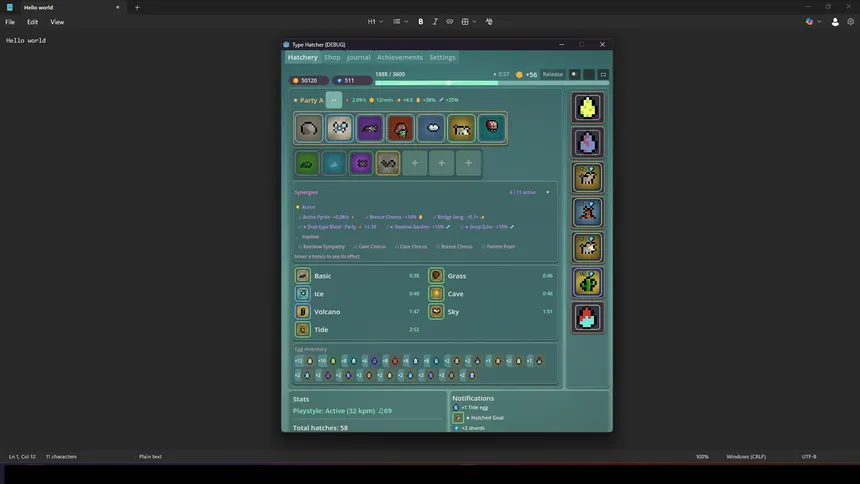The height and width of the screenshot is (484, 860).
Task: Select the red creature on blue in side column
Action: pos(587,212)
